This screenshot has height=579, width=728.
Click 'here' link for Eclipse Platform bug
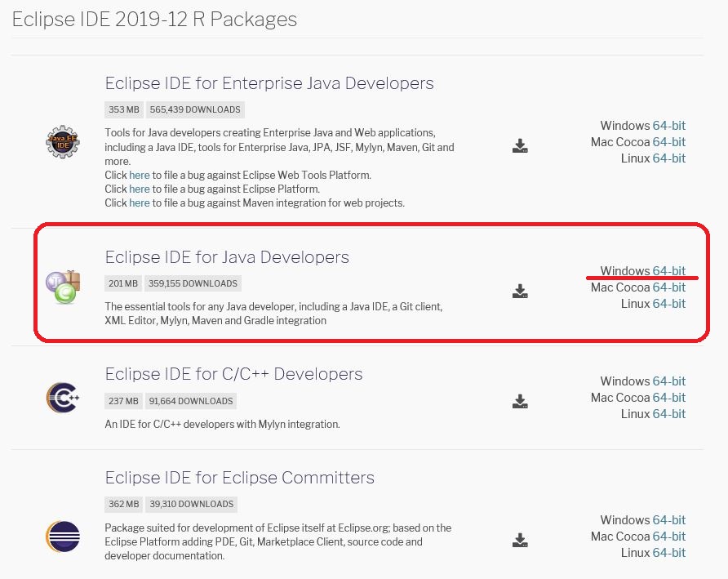140,189
